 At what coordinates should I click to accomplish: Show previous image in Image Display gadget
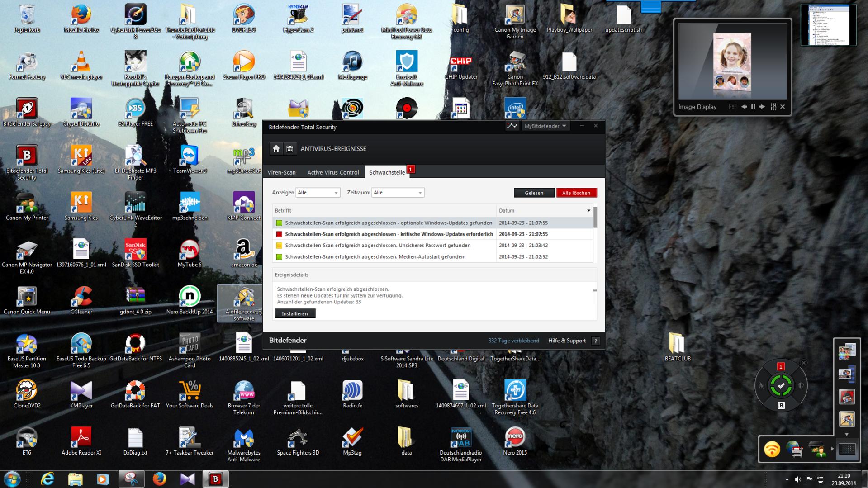tap(744, 107)
